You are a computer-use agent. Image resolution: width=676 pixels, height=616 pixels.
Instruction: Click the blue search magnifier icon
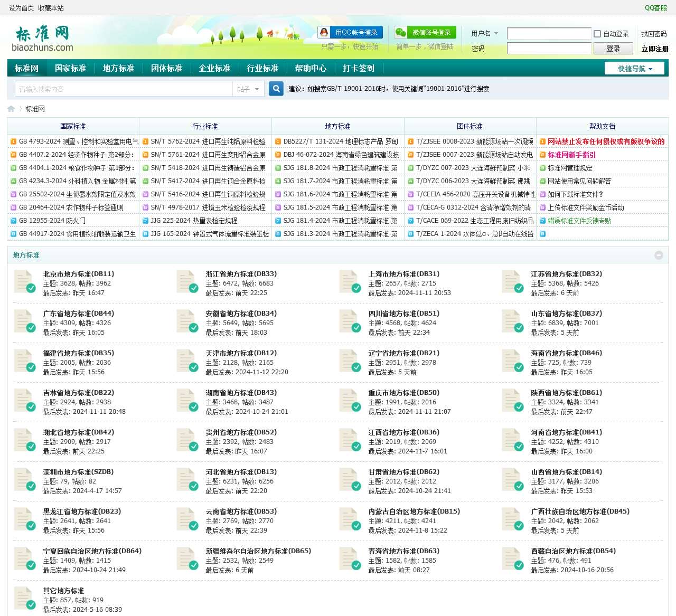(x=276, y=89)
